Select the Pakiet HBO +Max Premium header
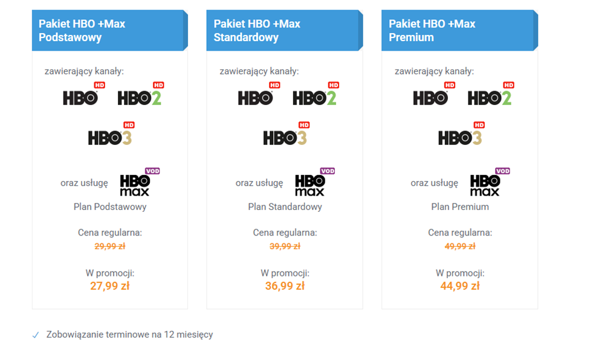The width and height of the screenshot is (599, 364). (x=459, y=30)
